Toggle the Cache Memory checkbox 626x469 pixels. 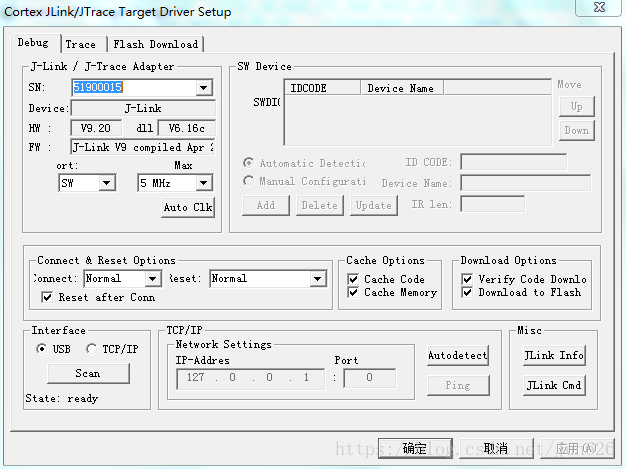(x=353, y=293)
